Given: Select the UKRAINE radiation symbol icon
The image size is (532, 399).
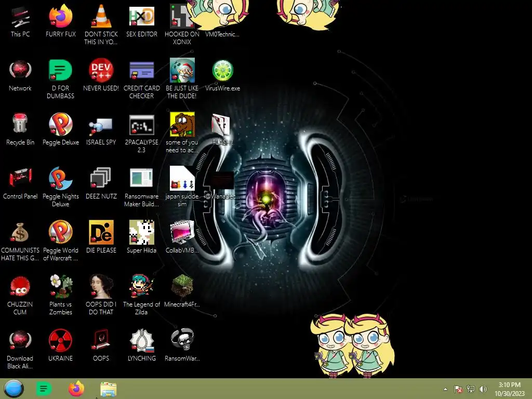Looking at the screenshot, I should point(60,340).
